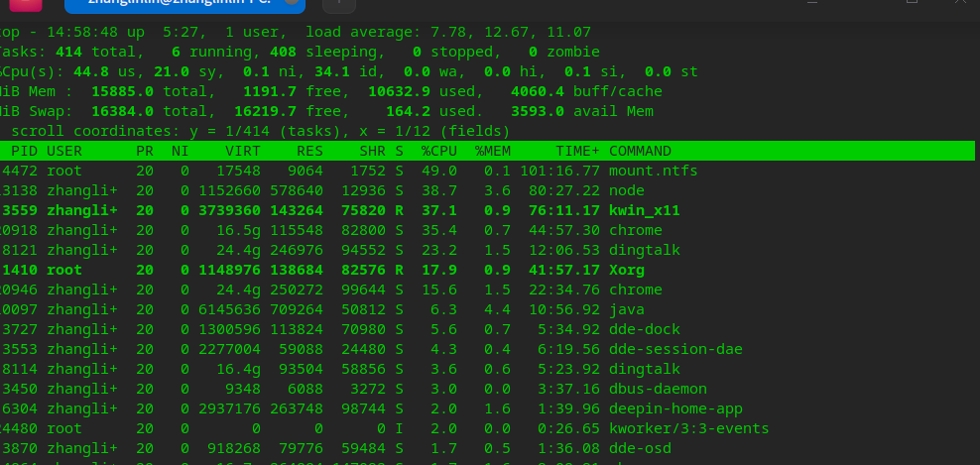Viewport: 980px width, 465px height.
Task: Click the SHR column header
Action: pyautogui.click(x=373, y=151)
